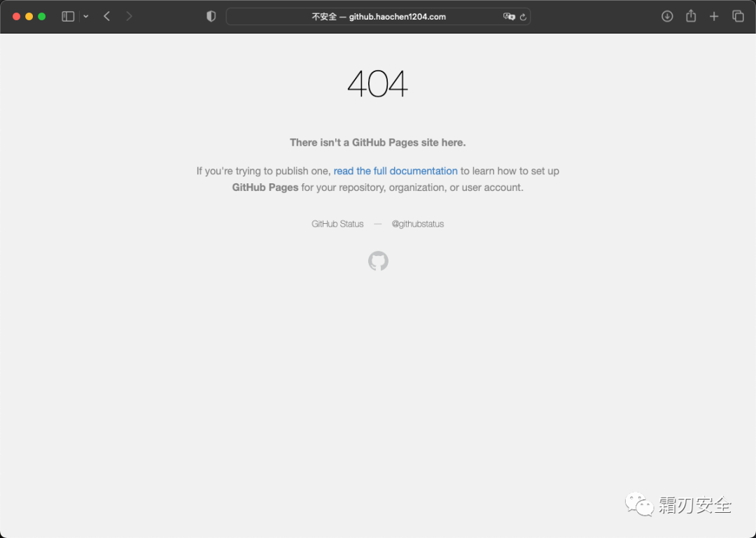
Task: Click the GitHub Octocat logo
Action: pyautogui.click(x=378, y=261)
